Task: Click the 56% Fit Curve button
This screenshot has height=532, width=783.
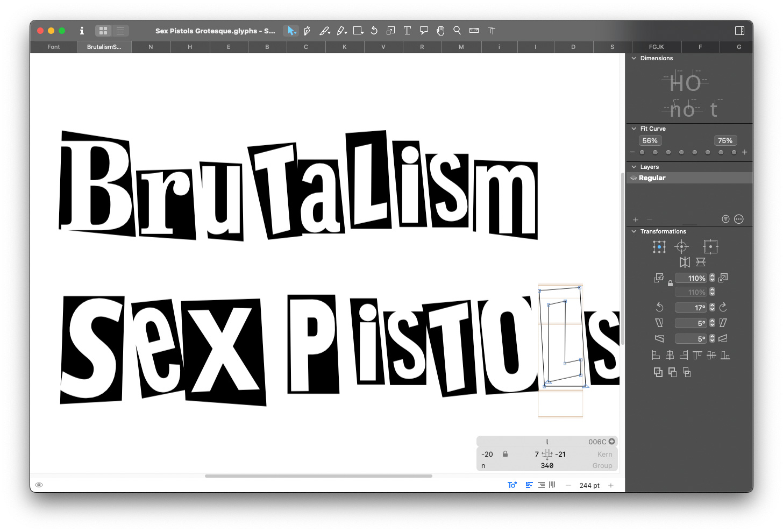Action: [x=650, y=141]
